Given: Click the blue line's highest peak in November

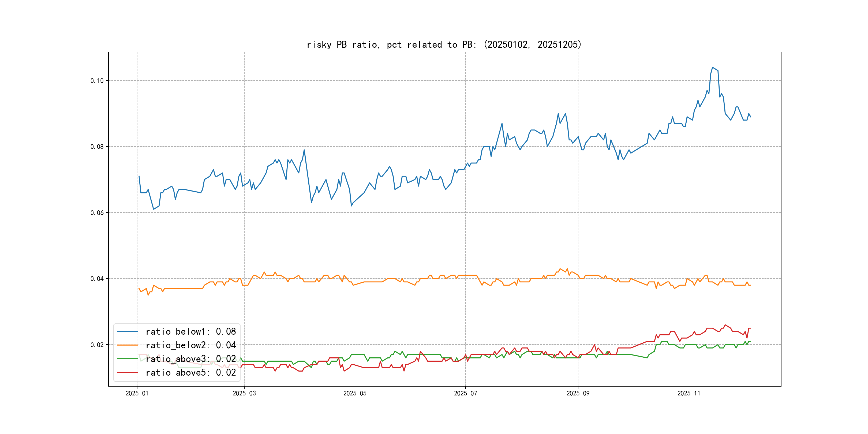Looking at the screenshot, I should click(713, 68).
